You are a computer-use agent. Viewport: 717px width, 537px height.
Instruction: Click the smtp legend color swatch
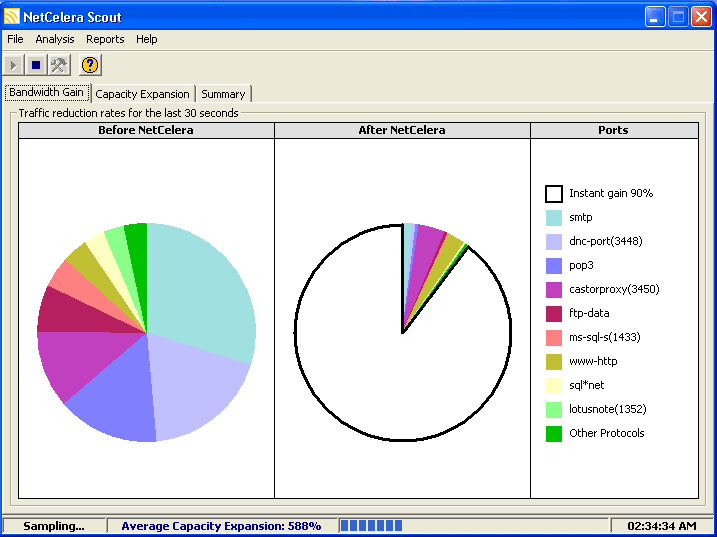(554, 218)
